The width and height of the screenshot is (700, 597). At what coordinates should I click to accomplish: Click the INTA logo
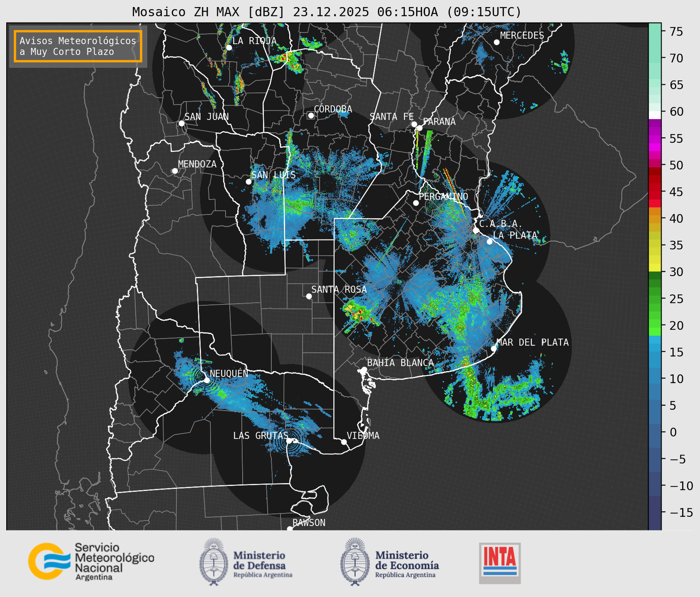[x=500, y=563]
